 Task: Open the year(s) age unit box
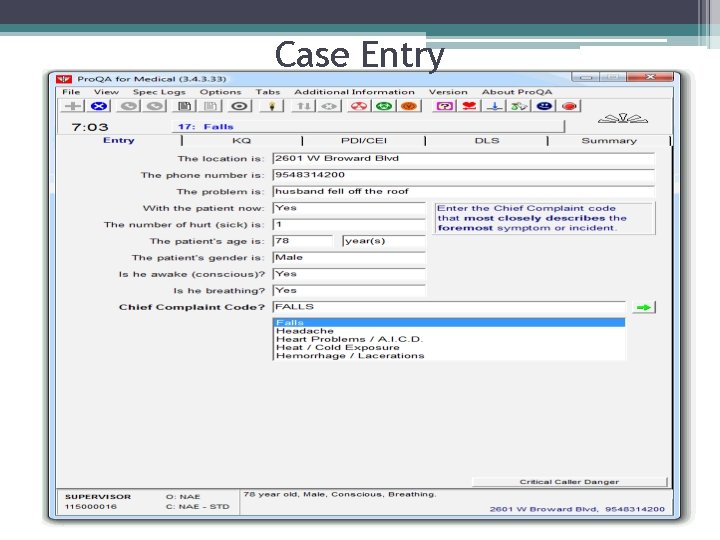click(384, 241)
